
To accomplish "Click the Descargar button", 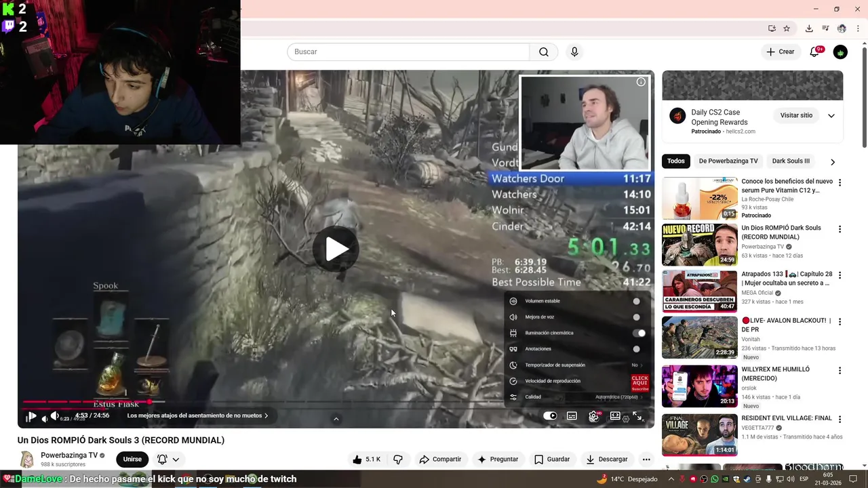I will click(607, 460).
